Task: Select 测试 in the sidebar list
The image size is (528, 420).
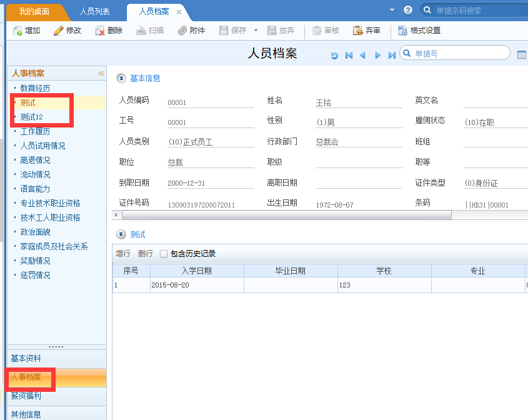Action: pos(27,102)
